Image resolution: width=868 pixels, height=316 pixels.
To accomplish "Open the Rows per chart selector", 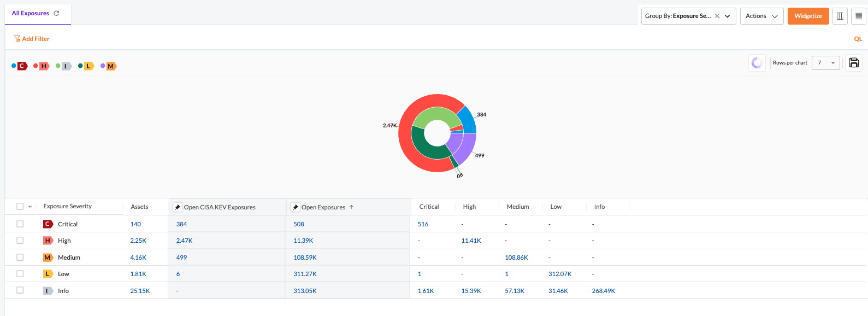I will click(x=826, y=63).
